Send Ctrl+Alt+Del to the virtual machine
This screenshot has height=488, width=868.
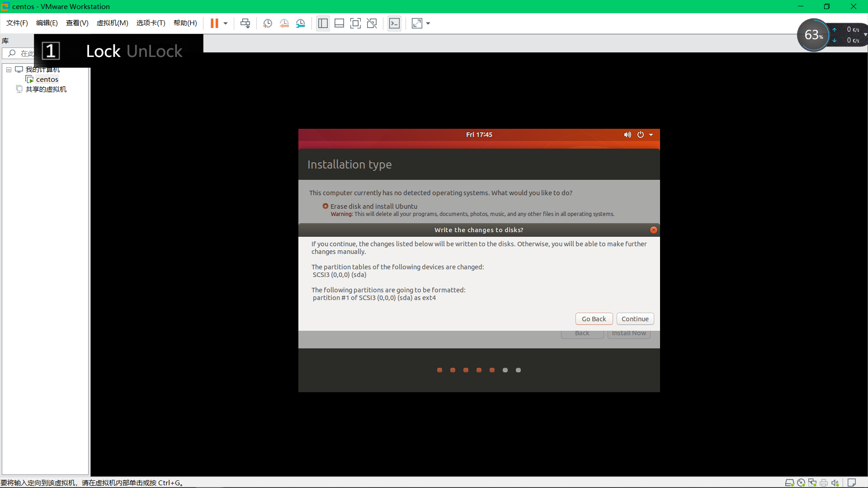(245, 23)
